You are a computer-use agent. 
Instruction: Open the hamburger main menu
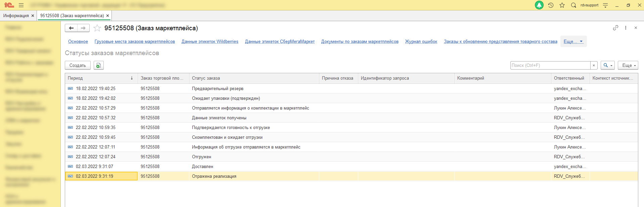pyautogui.click(x=21, y=5)
